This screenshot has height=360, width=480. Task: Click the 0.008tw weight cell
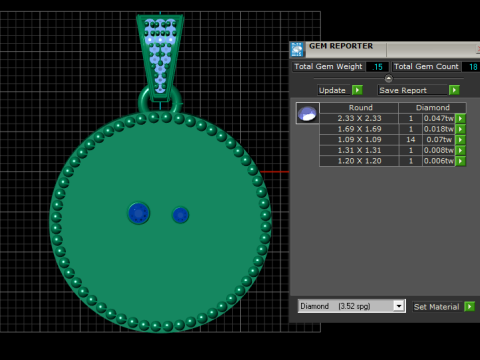(x=439, y=150)
